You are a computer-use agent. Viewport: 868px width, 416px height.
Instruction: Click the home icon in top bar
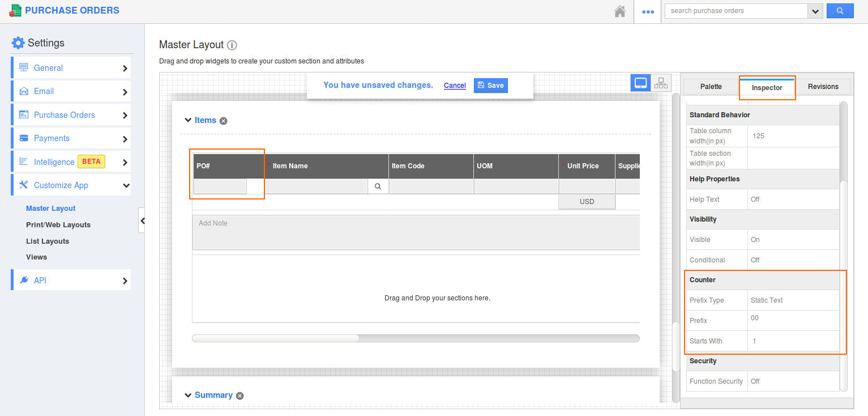click(620, 11)
